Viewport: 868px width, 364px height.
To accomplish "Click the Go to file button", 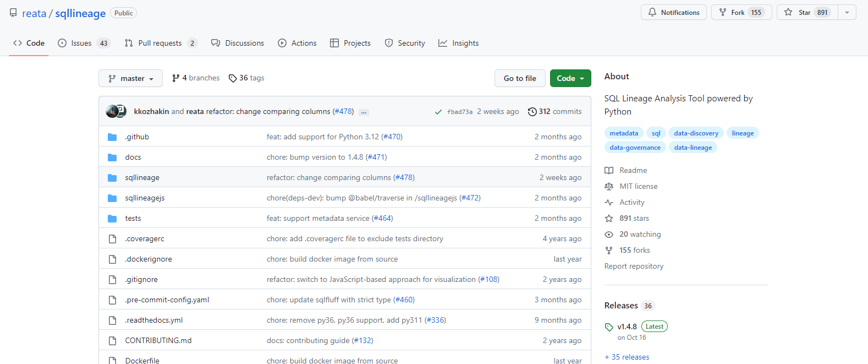I will click(520, 78).
